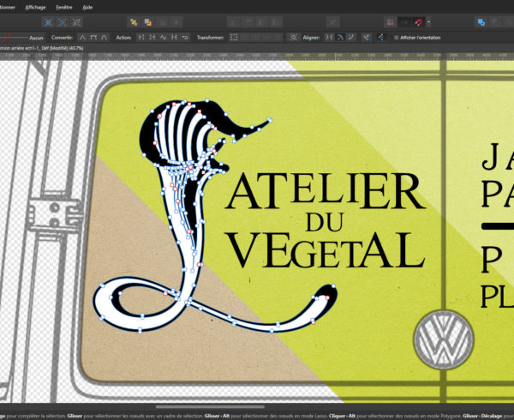Open the snapping options dropdown arrow

[x=428, y=22]
